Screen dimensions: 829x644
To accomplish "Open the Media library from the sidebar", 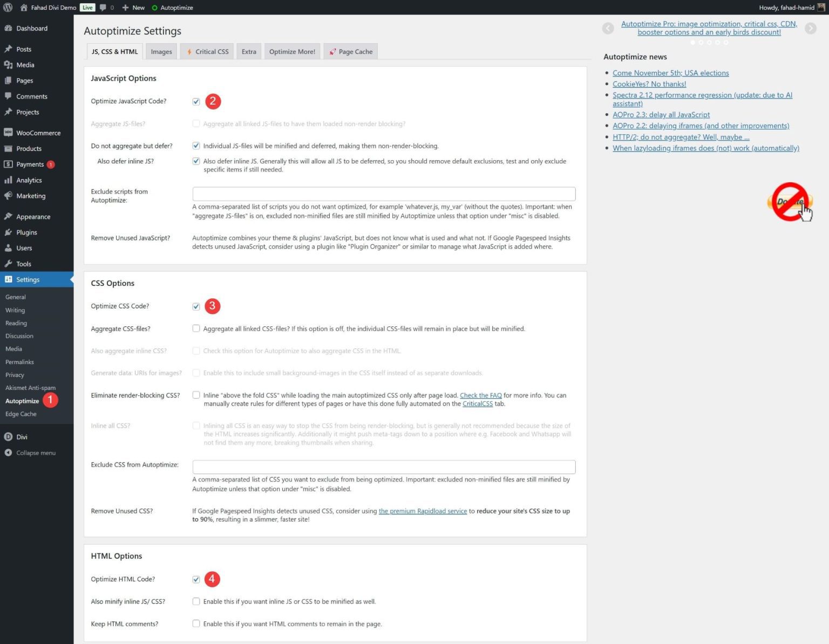I will click(8, 65).
